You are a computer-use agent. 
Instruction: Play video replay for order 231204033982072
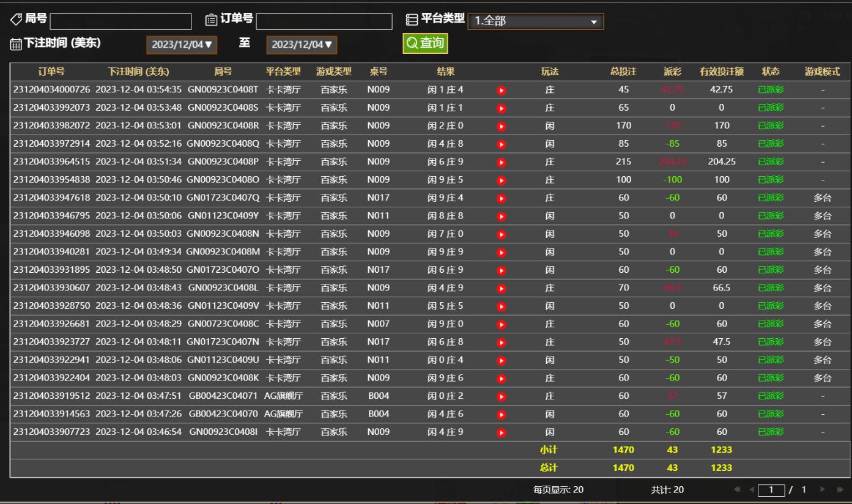click(x=502, y=126)
